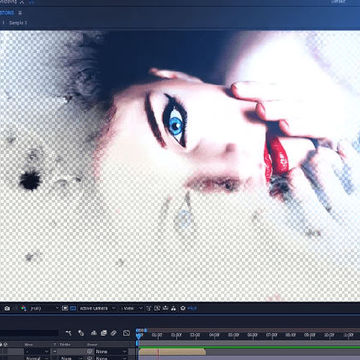Click the composition viewer preview image
The height and width of the screenshot is (360, 360).
(x=180, y=166)
